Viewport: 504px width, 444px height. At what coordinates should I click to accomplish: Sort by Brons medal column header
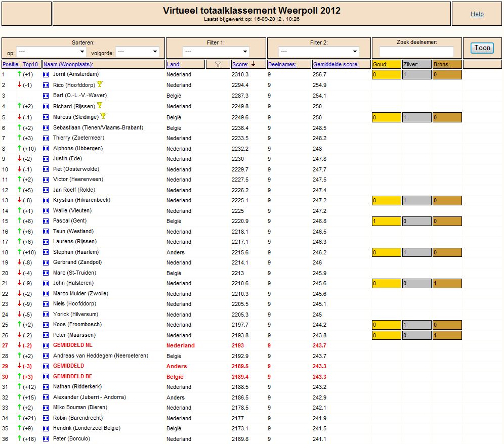442,64
